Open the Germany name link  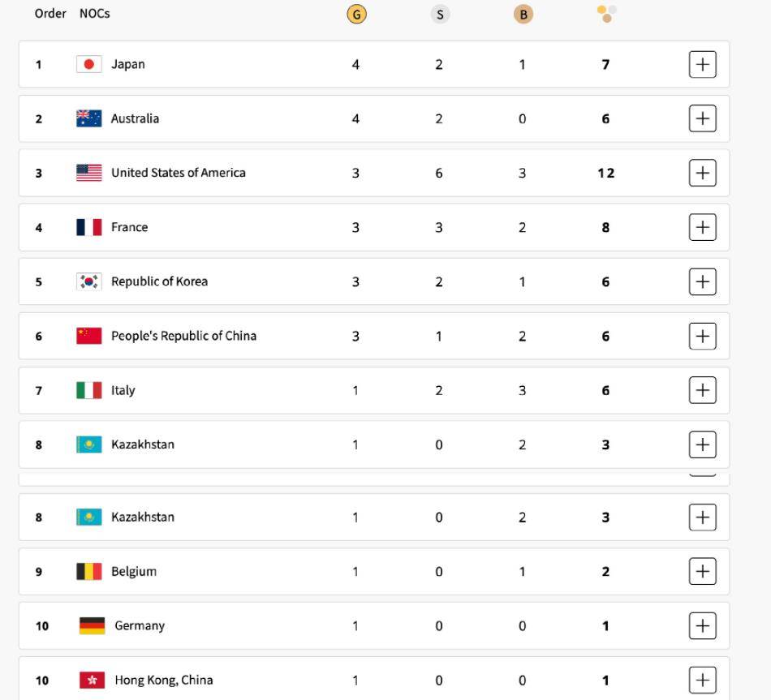pyautogui.click(x=140, y=625)
